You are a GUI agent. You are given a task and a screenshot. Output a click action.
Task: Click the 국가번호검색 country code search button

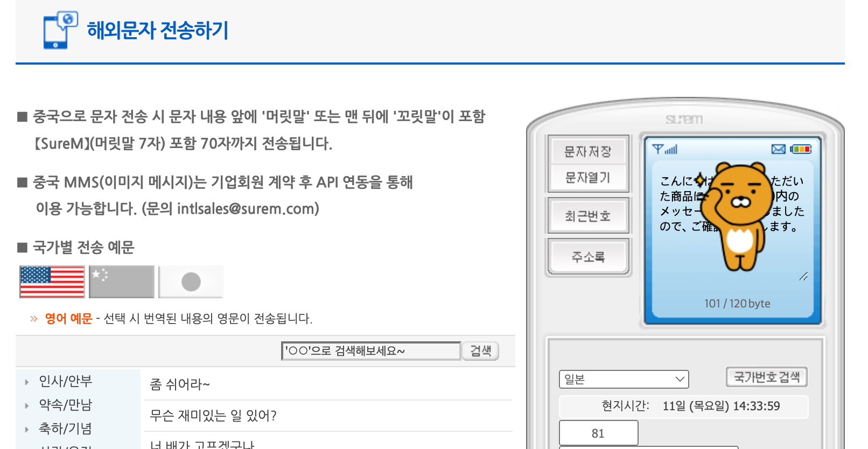pyautogui.click(x=767, y=377)
